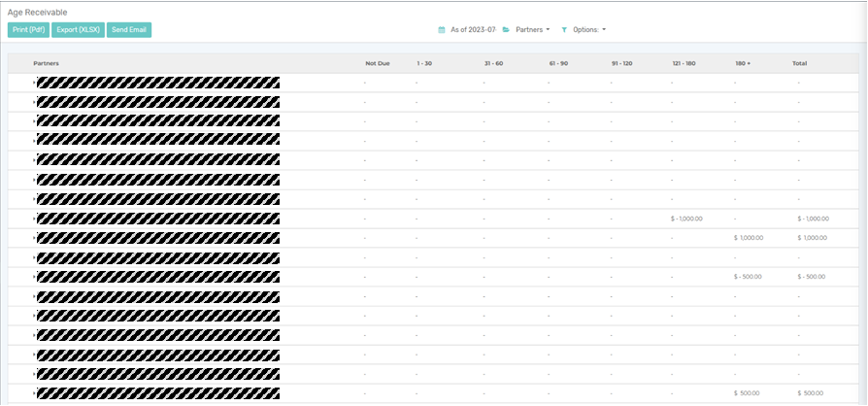Click the Partners column header

click(x=46, y=63)
